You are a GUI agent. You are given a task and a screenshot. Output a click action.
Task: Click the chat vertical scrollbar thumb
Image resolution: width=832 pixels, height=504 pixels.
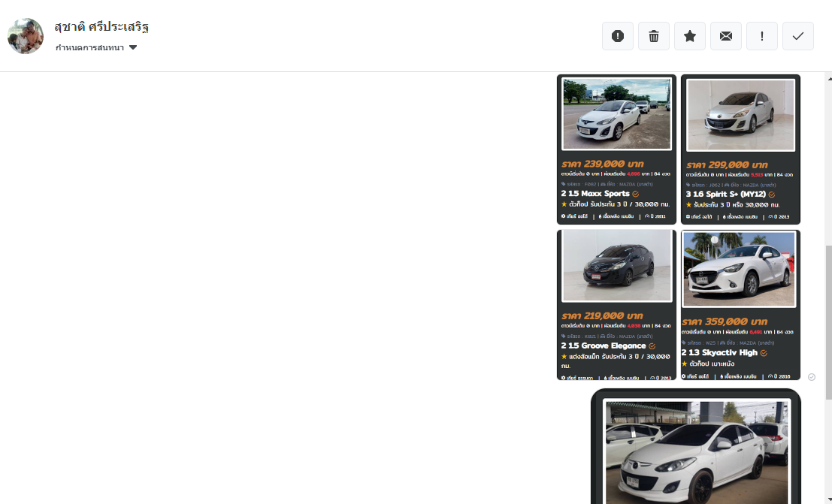(829, 322)
